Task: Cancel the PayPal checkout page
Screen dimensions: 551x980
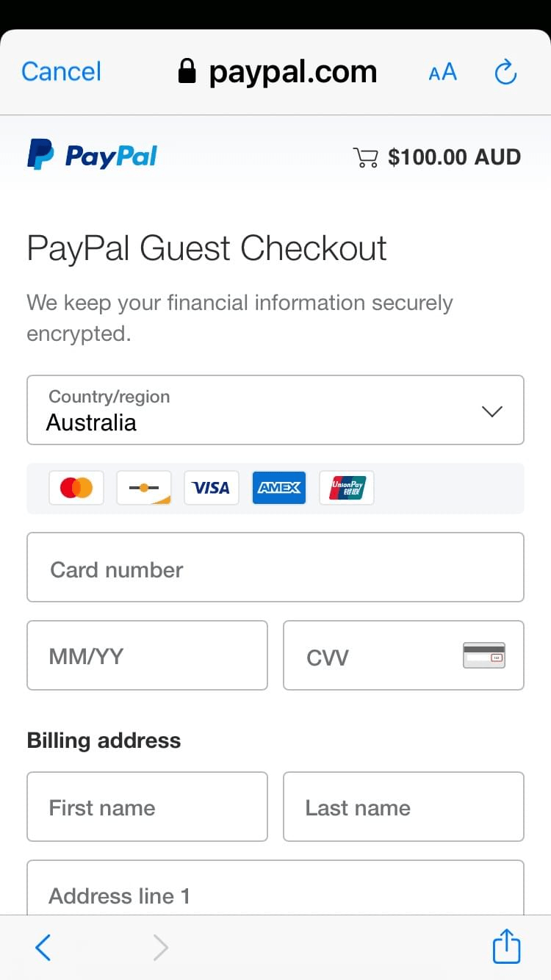Action: point(61,72)
